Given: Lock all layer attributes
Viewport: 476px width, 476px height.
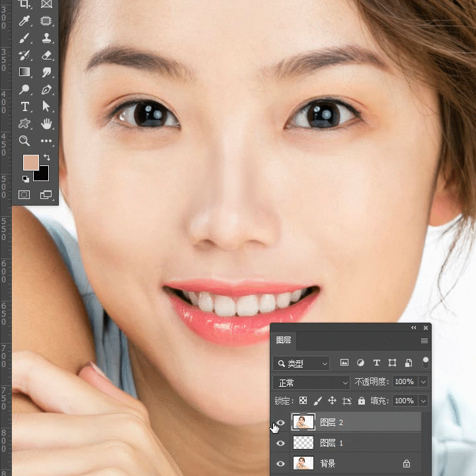Looking at the screenshot, I should click(x=361, y=401).
